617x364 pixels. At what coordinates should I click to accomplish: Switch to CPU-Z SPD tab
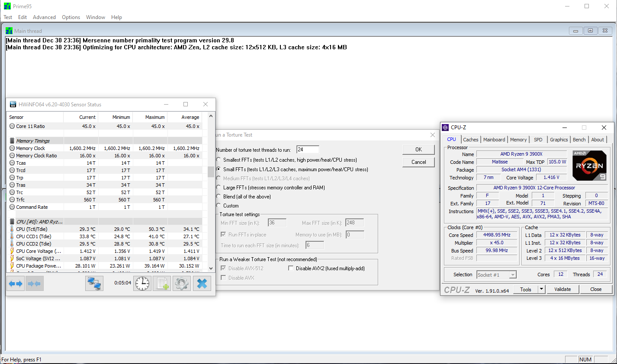coord(538,140)
